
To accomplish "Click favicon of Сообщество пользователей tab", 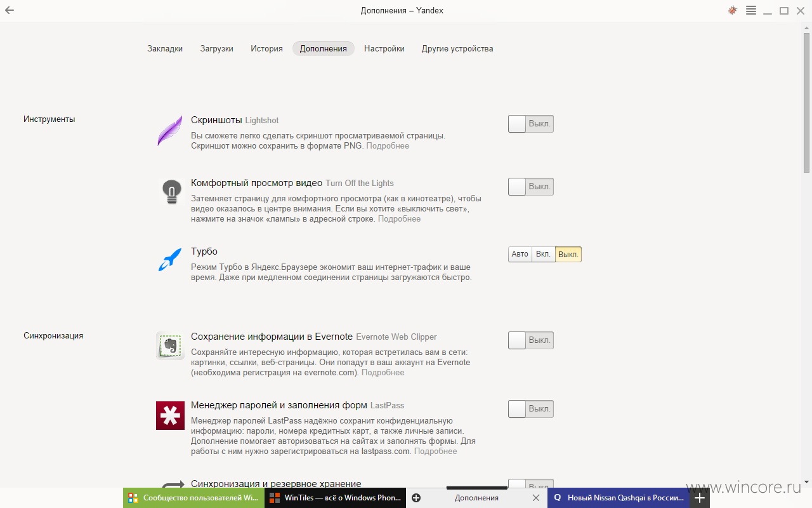I will (133, 498).
